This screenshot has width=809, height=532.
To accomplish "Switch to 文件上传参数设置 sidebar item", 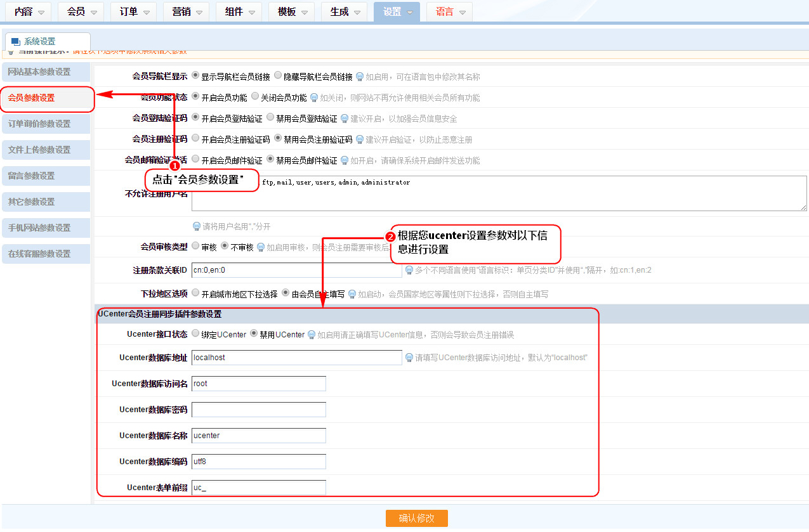I will click(x=46, y=150).
